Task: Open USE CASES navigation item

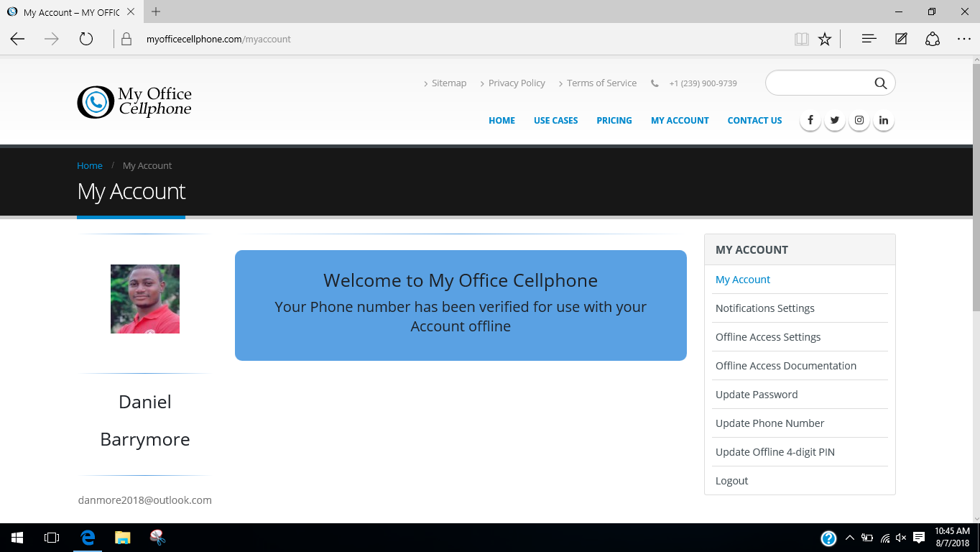Action: [555, 121]
